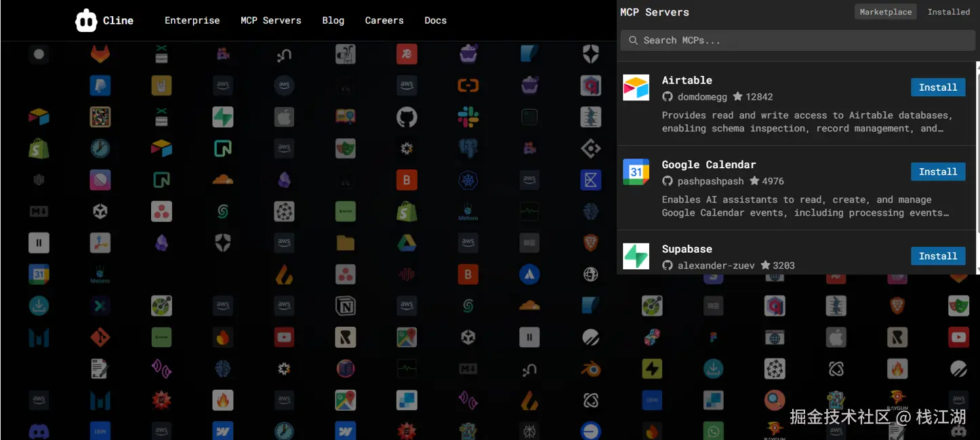Click the 12842 star count
980x440 pixels.
pos(759,97)
